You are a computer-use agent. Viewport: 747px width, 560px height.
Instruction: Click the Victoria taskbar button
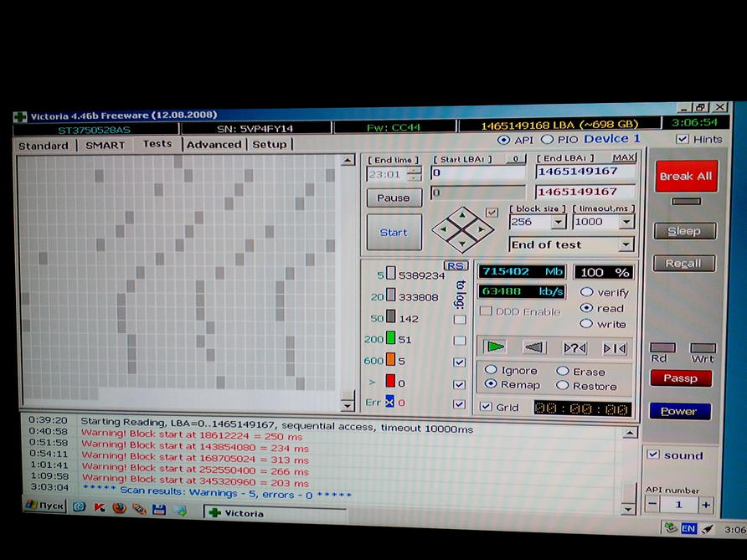point(276,513)
